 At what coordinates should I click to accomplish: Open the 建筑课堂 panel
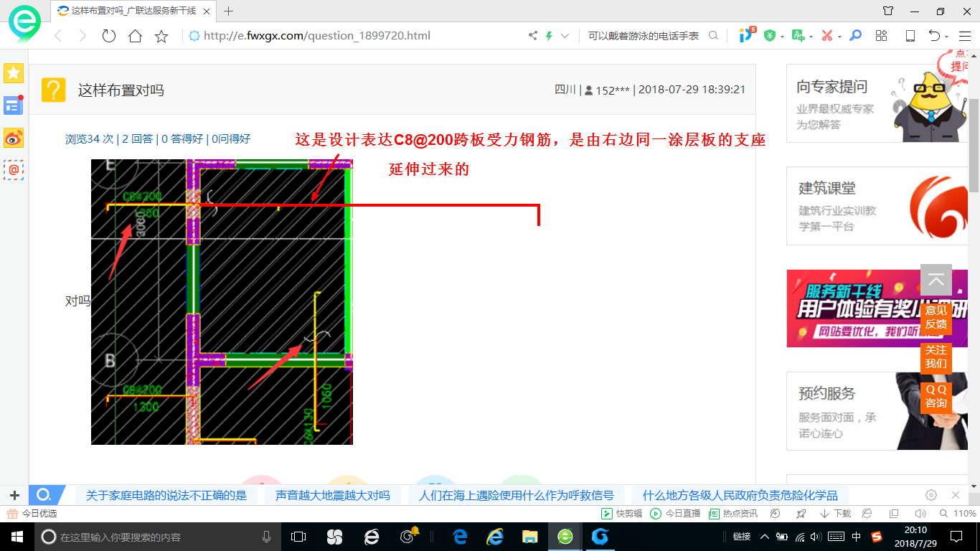(x=877, y=206)
